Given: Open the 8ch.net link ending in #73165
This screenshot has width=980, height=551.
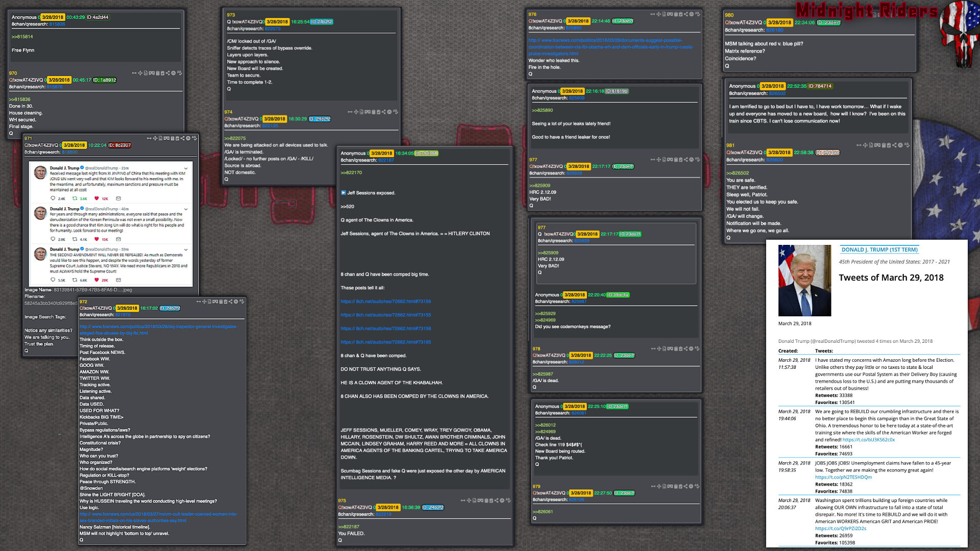Looking at the screenshot, I should click(386, 342).
